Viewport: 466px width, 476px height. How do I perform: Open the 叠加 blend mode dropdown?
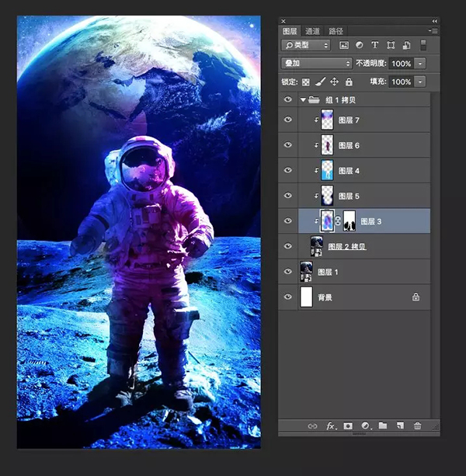click(x=316, y=64)
